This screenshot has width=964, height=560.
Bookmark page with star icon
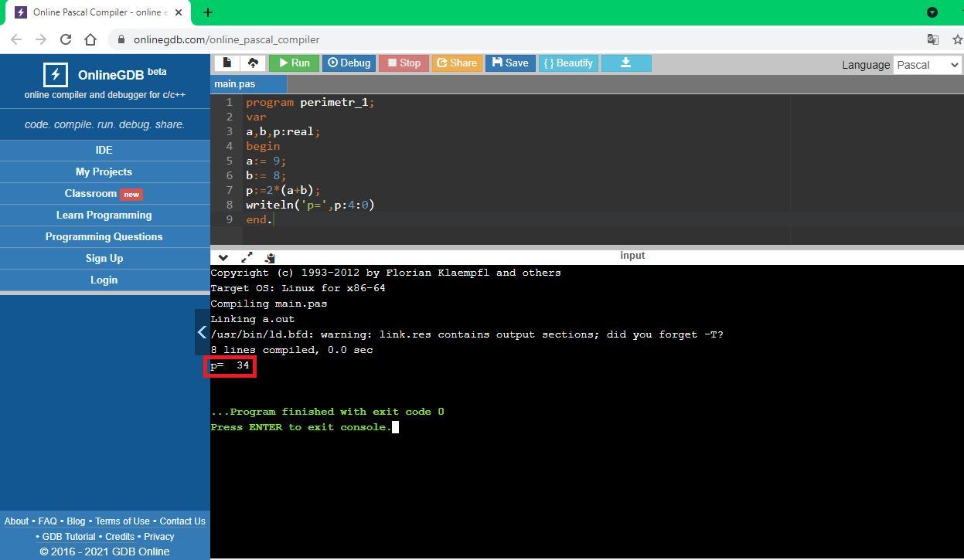click(959, 39)
